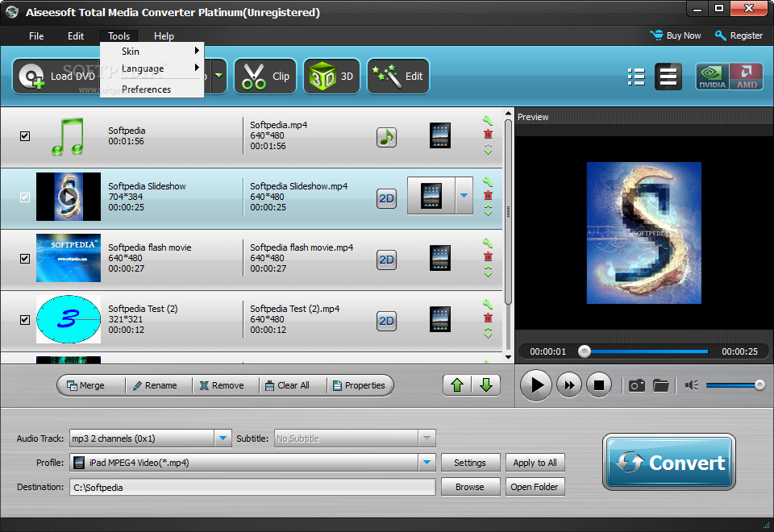
Task: Click iPad profile icon of Softpedia.mp4 row
Action: (440, 135)
